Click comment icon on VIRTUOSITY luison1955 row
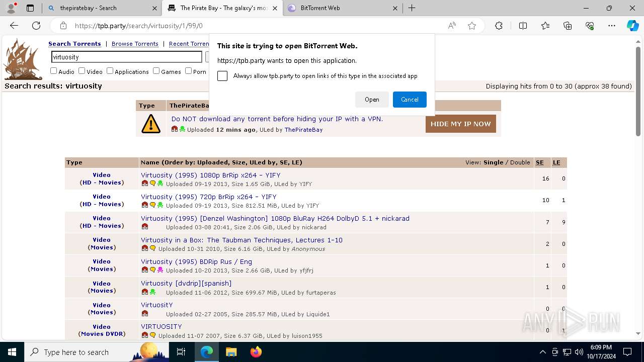This screenshot has width=644, height=362. click(152, 335)
